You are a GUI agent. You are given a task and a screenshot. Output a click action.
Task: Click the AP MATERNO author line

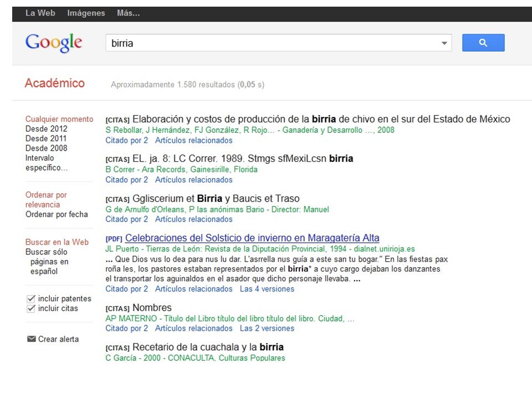pyautogui.click(x=229, y=319)
